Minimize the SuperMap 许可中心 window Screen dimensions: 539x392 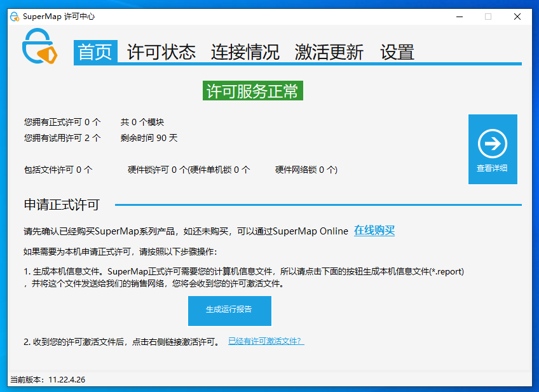pyautogui.click(x=460, y=17)
